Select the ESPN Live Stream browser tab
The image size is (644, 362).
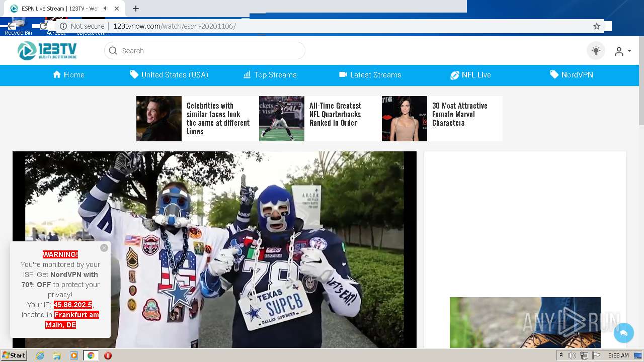64,9
